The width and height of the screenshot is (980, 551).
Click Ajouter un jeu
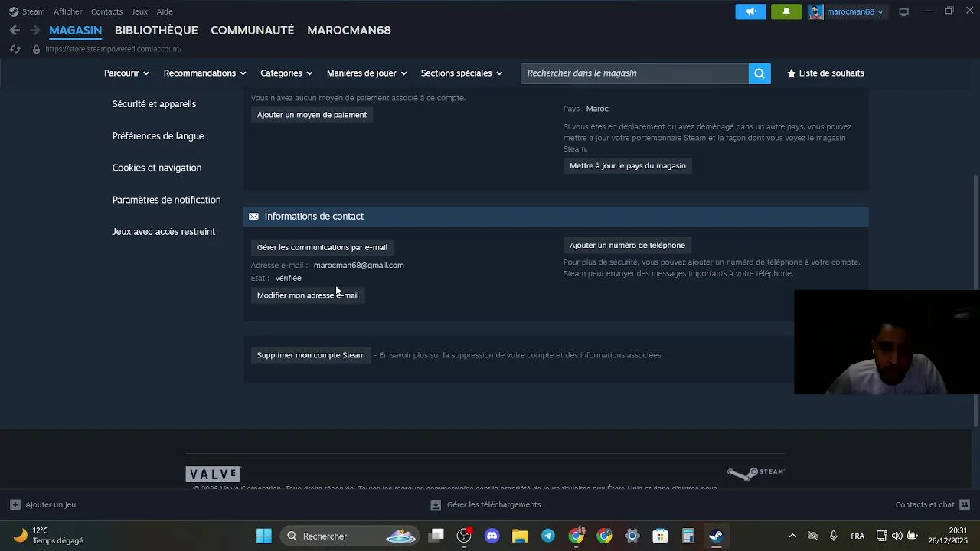(x=43, y=504)
